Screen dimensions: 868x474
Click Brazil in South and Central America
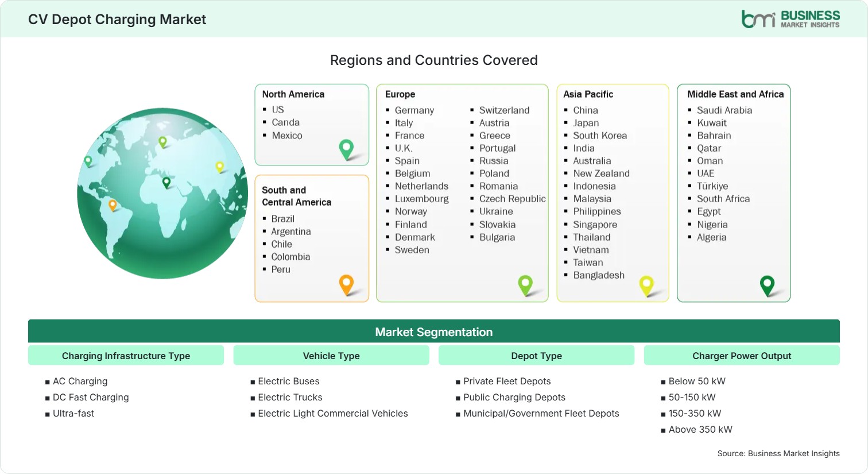pyautogui.click(x=283, y=219)
